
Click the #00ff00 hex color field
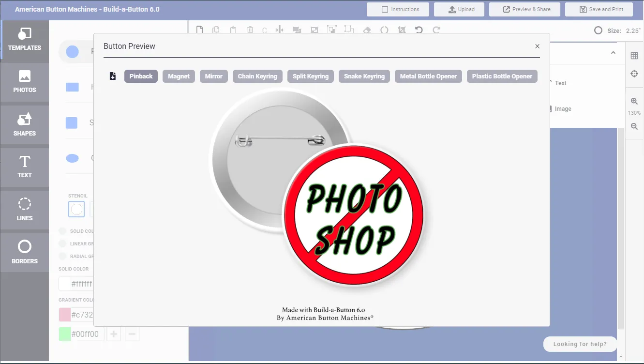click(x=87, y=334)
